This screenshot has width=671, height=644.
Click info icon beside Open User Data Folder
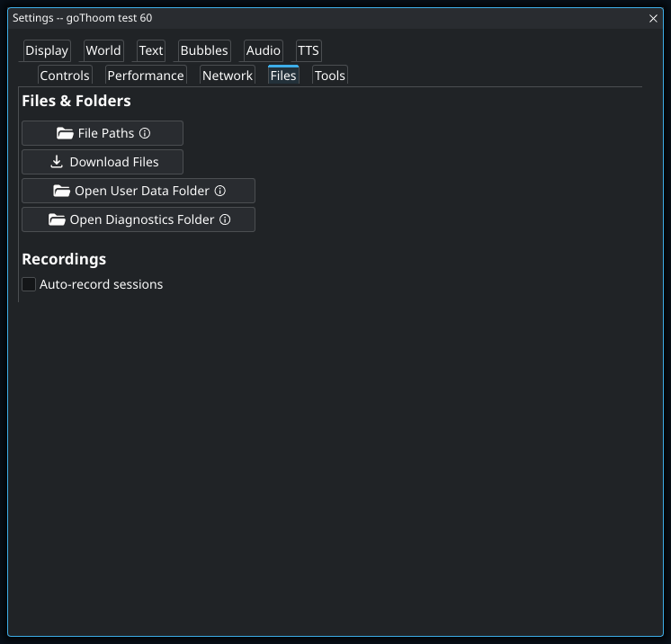pos(220,191)
